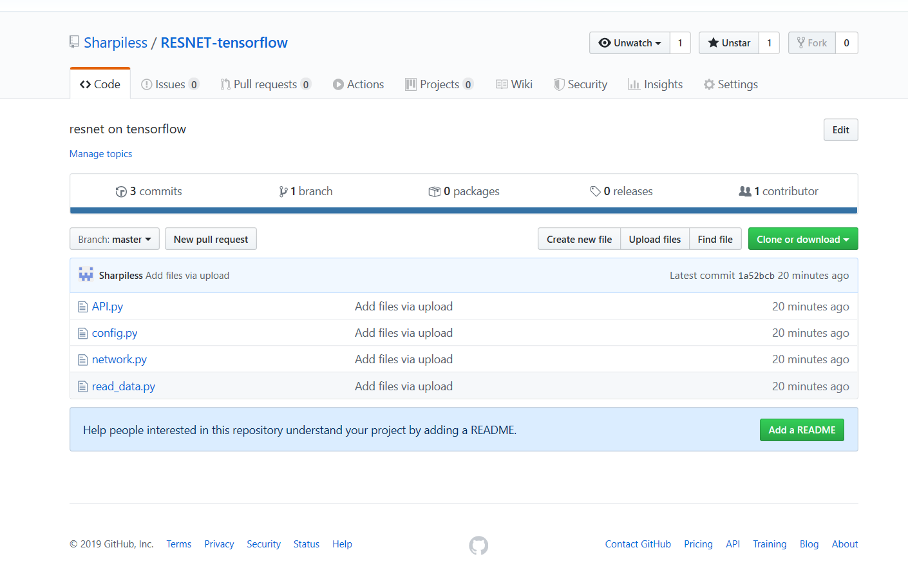The width and height of the screenshot is (908, 588).
Task: Open the Insights tab
Action: [655, 84]
